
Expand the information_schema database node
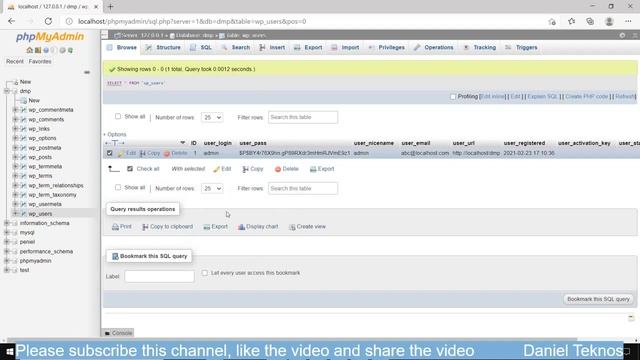7,223
